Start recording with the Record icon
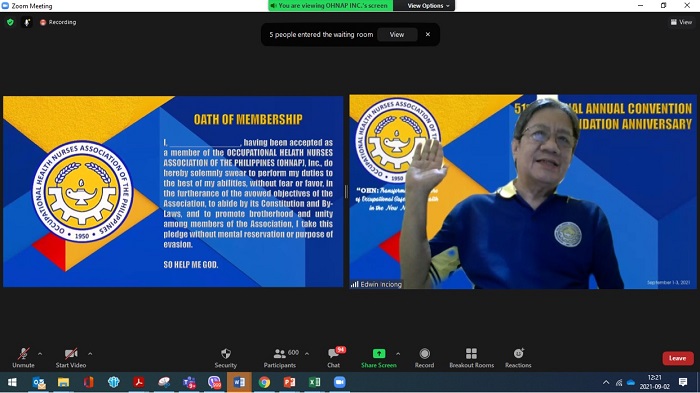The height and width of the screenshot is (393, 700). coord(424,354)
